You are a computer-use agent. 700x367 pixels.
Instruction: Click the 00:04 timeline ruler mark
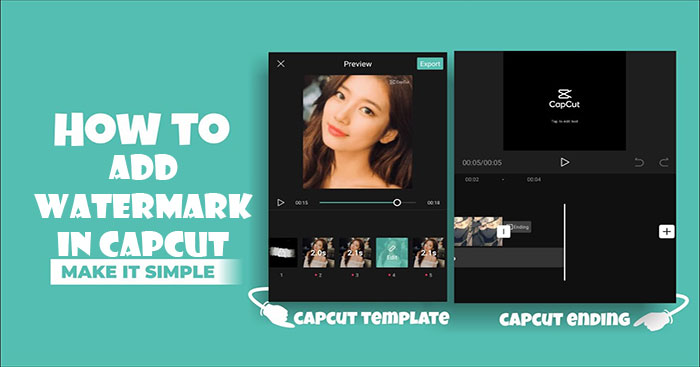pos(534,179)
